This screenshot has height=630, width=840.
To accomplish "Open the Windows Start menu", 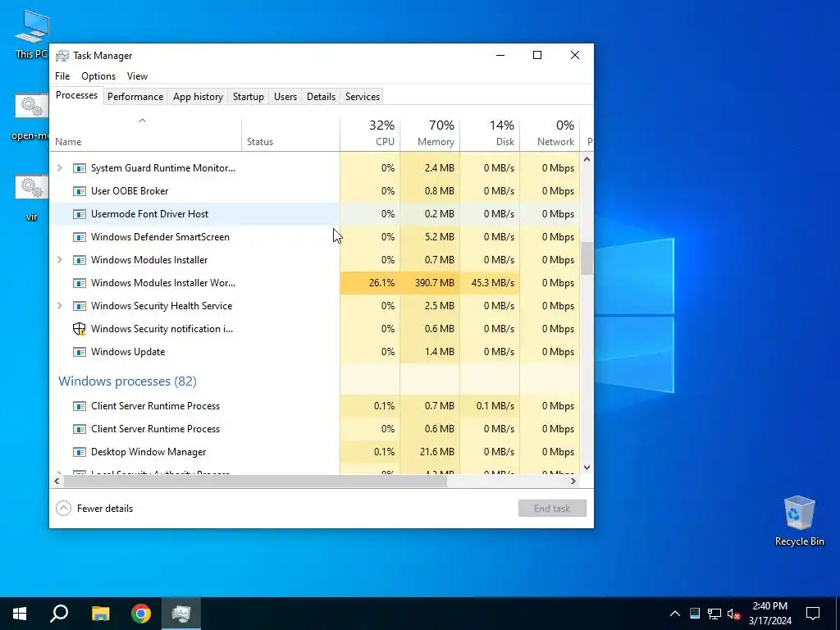I will tap(20, 614).
